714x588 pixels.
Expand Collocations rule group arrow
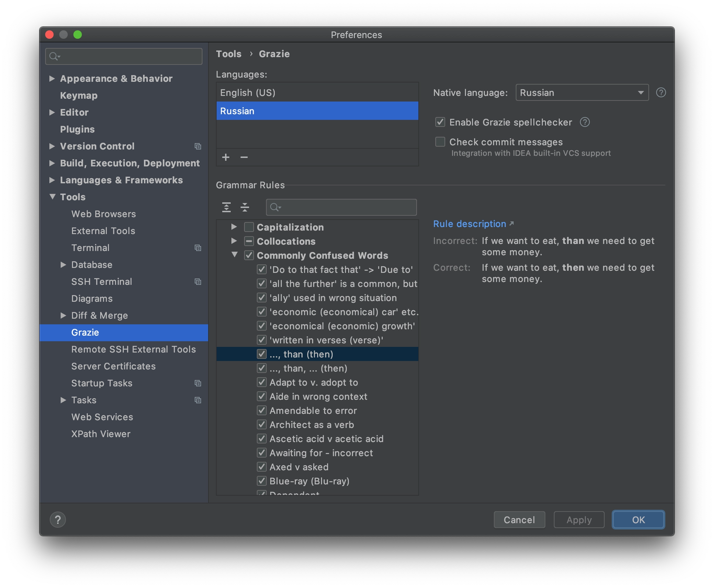point(234,241)
